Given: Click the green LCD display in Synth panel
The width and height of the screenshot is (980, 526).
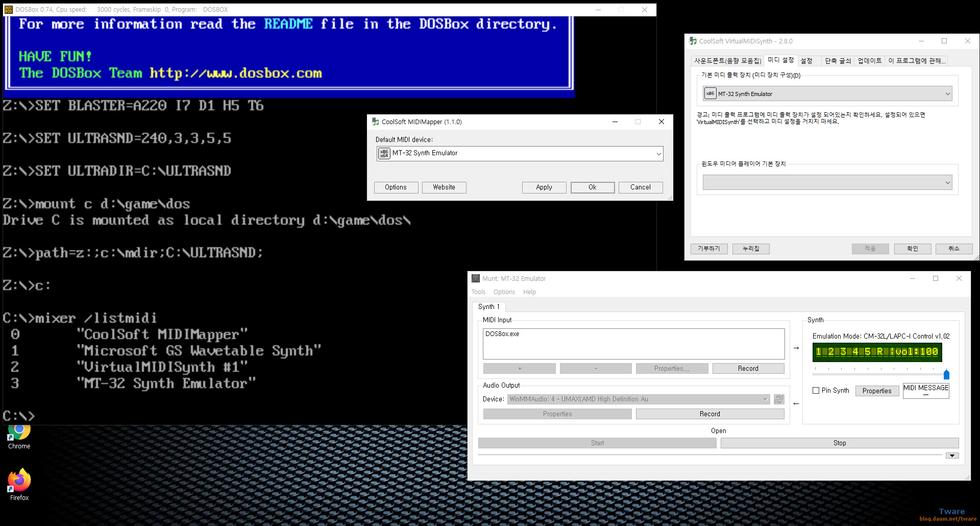Looking at the screenshot, I should tap(877, 352).
